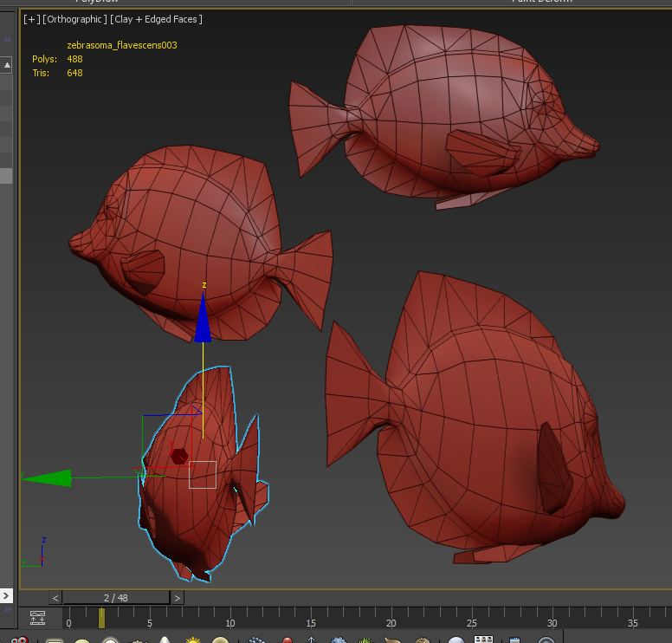The height and width of the screenshot is (643, 672).
Task: Open the Orthographic view menu
Action: click(75, 19)
